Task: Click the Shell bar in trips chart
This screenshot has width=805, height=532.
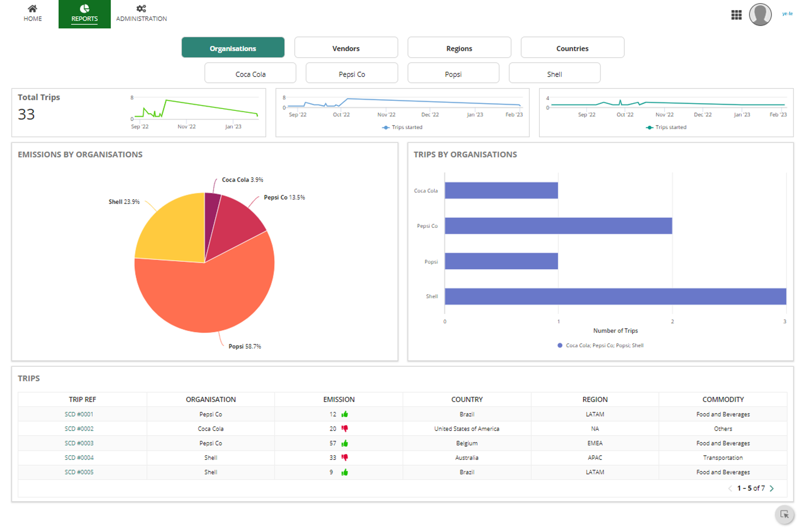Action: 615,297
